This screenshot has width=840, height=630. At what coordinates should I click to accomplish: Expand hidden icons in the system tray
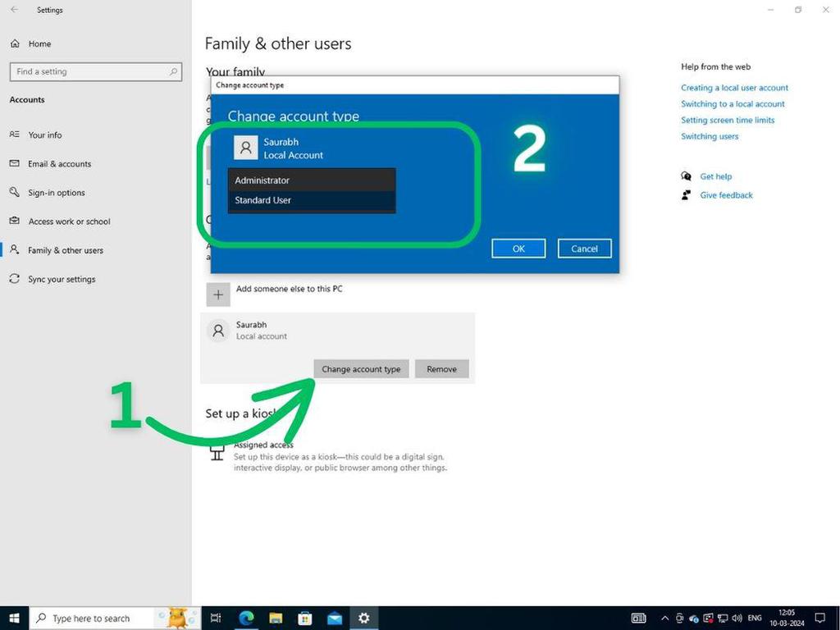(664, 618)
